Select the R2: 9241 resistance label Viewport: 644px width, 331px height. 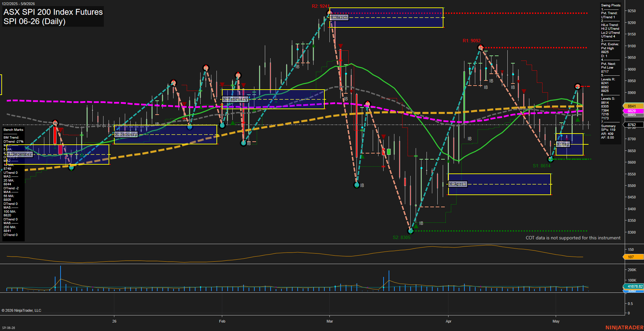click(321, 6)
